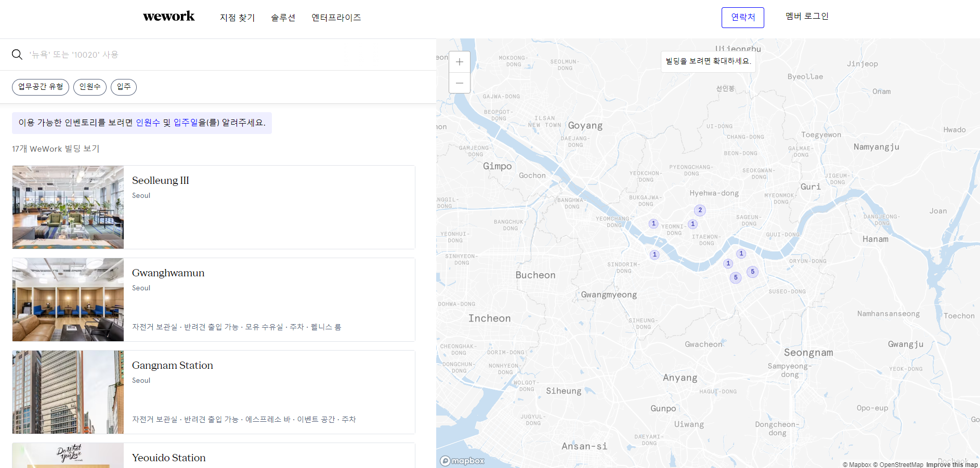Click the 인원수 link in the purple banner
Screen dimensions: 980x468
tap(147, 123)
